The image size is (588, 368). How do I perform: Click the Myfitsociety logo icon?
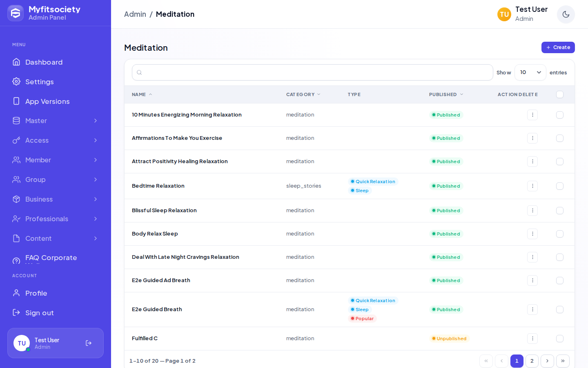(x=16, y=13)
